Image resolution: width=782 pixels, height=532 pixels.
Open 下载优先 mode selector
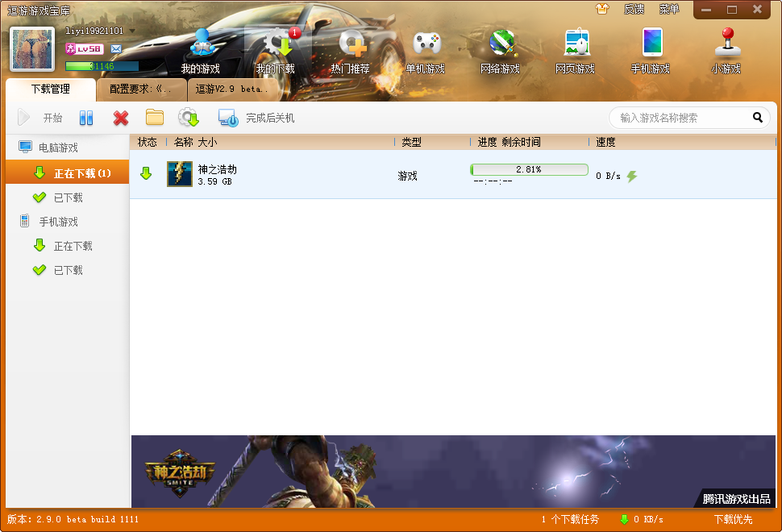(x=733, y=519)
